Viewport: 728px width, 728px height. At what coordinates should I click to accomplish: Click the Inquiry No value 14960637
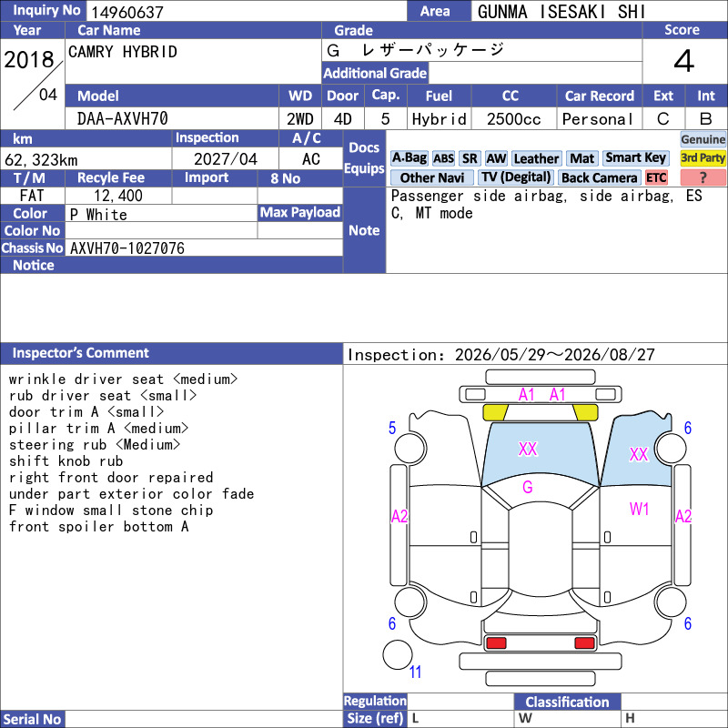tap(127, 12)
